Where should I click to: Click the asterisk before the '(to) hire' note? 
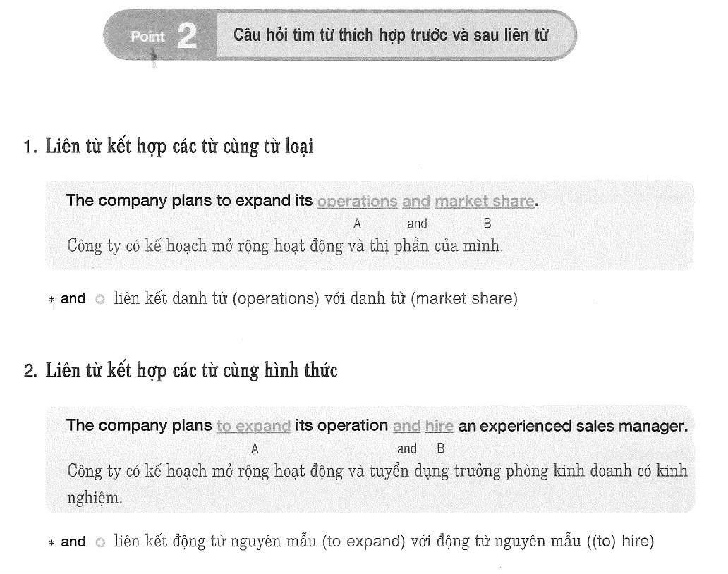click(x=51, y=542)
